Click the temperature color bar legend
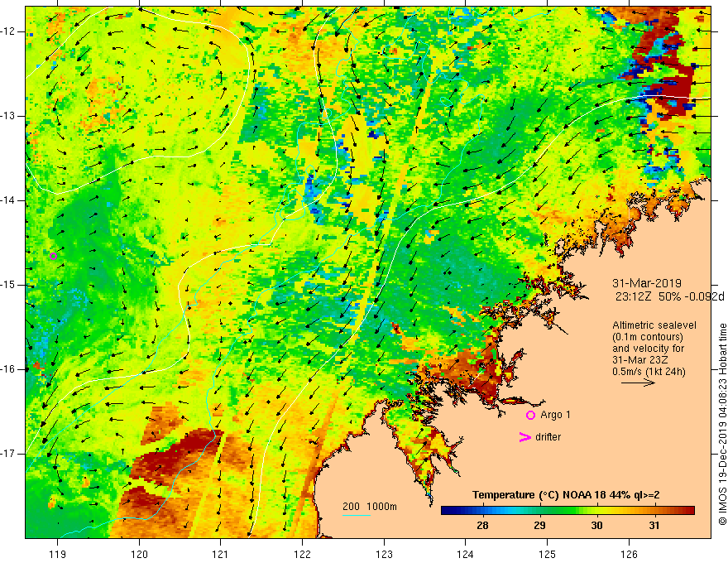Image resolution: width=728 pixels, height=563 pixels. pos(568,511)
